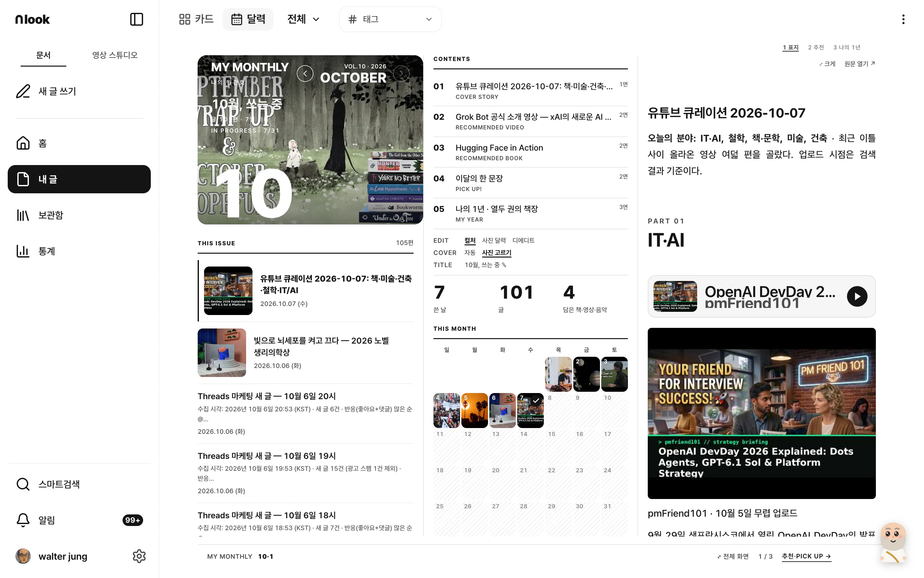
Task: Open 알림 bell icon
Action: [23, 520]
